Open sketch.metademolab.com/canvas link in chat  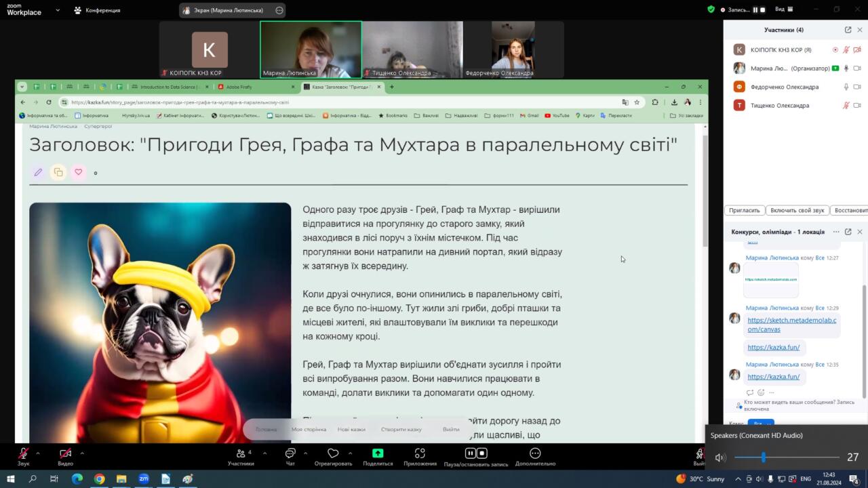(792, 325)
